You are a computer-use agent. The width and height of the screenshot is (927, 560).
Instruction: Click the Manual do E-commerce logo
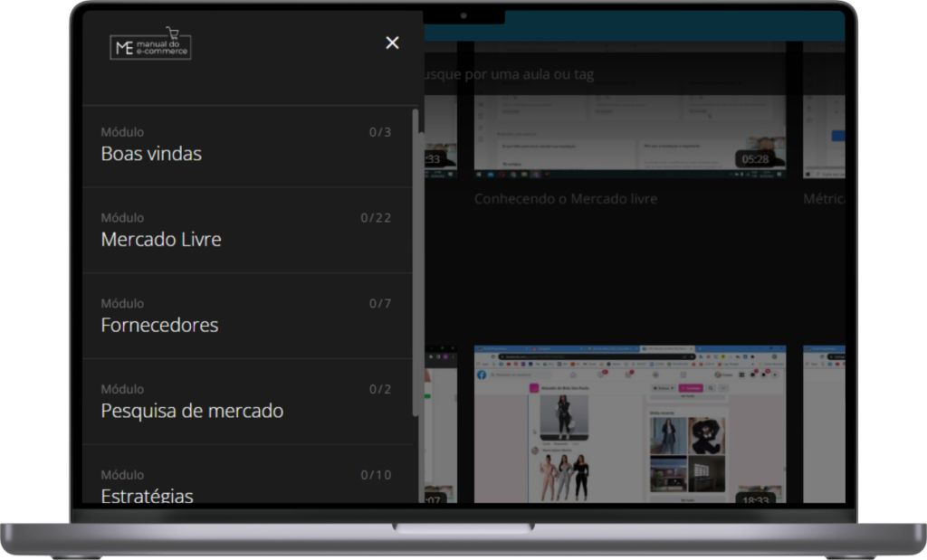(x=150, y=45)
